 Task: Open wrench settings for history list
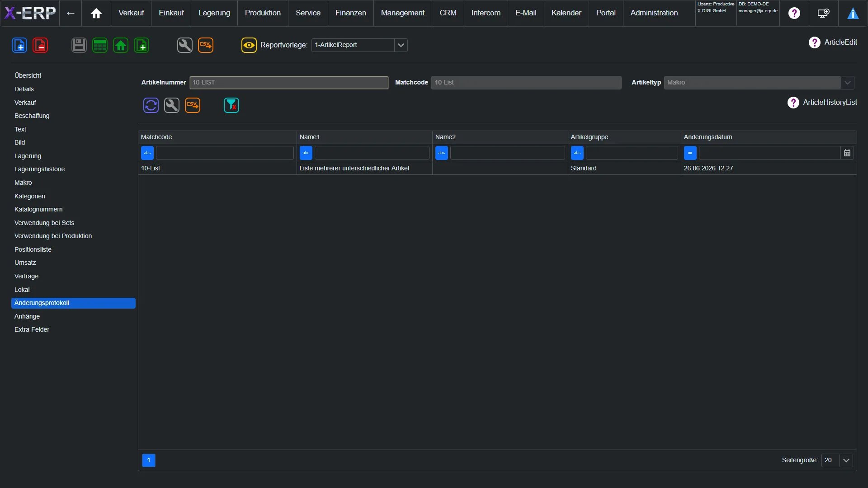172,105
